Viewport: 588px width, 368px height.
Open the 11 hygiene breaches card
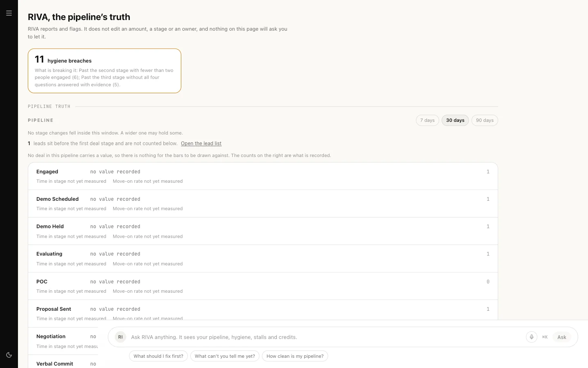point(105,71)
